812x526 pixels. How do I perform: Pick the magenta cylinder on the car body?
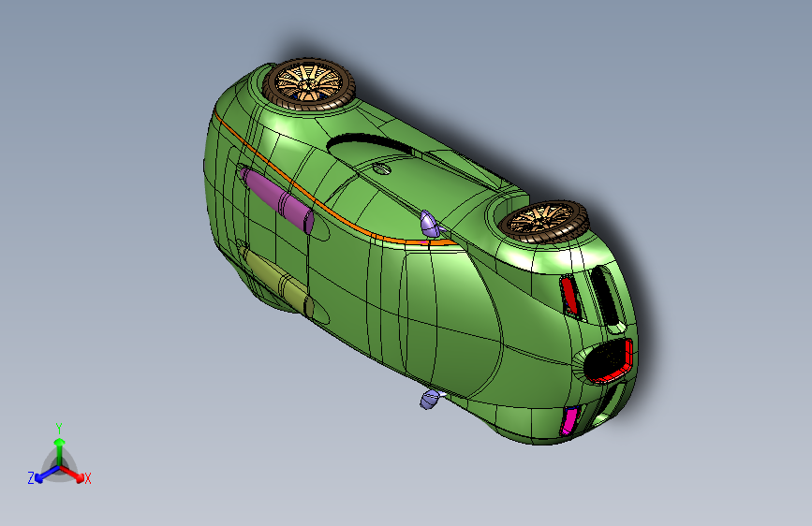click(x=278, y=201)
